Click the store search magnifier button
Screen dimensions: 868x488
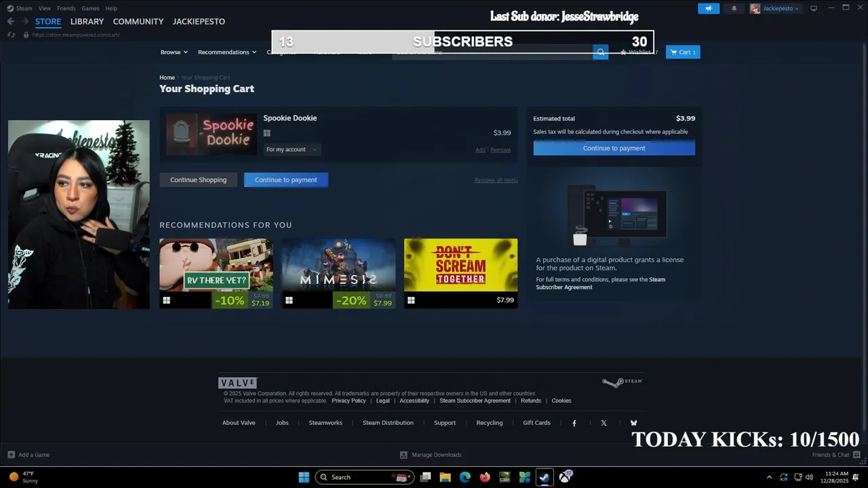pyautogui.click(x=600, y=52)
